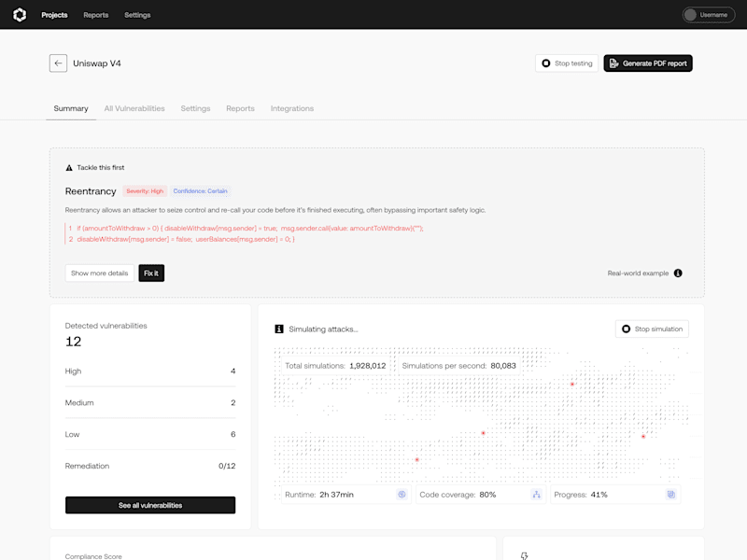Image resolution: width=747 pixels, height=560 pixels.
Task: Click the Simulations per second value 80,083
Action: [x=503, y=366]
